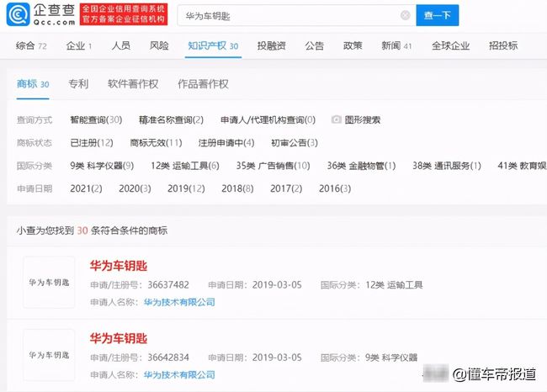Select the 知识产权 tab
The width and height of the screenshot is (547, 392).
[213, 45]
